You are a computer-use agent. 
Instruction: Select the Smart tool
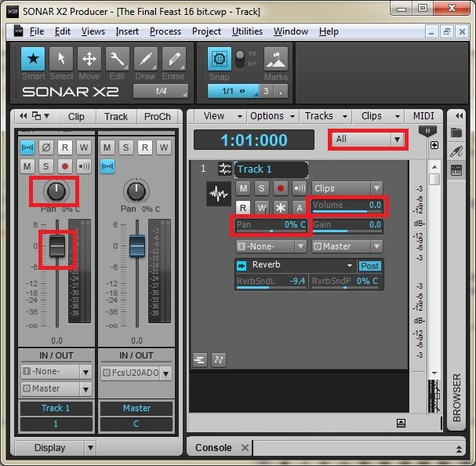pos(33,60)
